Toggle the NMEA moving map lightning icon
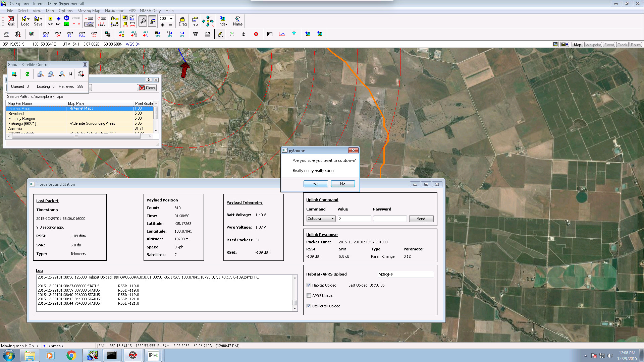644x362 pixels. [x=220, y=34]
